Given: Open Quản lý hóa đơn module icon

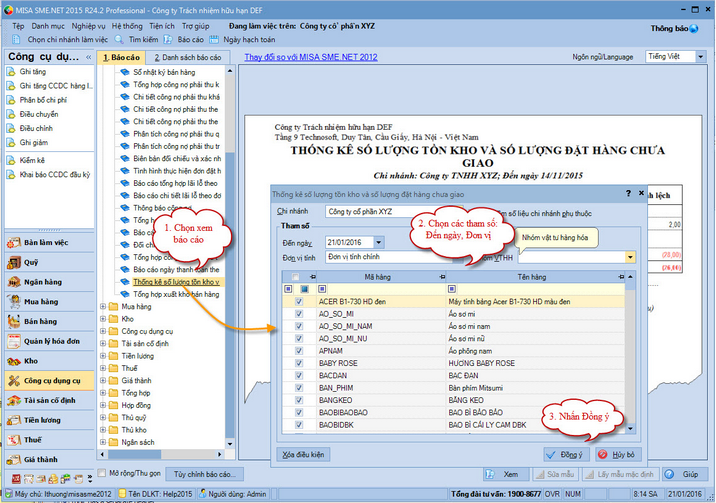Looking at the screenshot, I should (x=14, y=341).
